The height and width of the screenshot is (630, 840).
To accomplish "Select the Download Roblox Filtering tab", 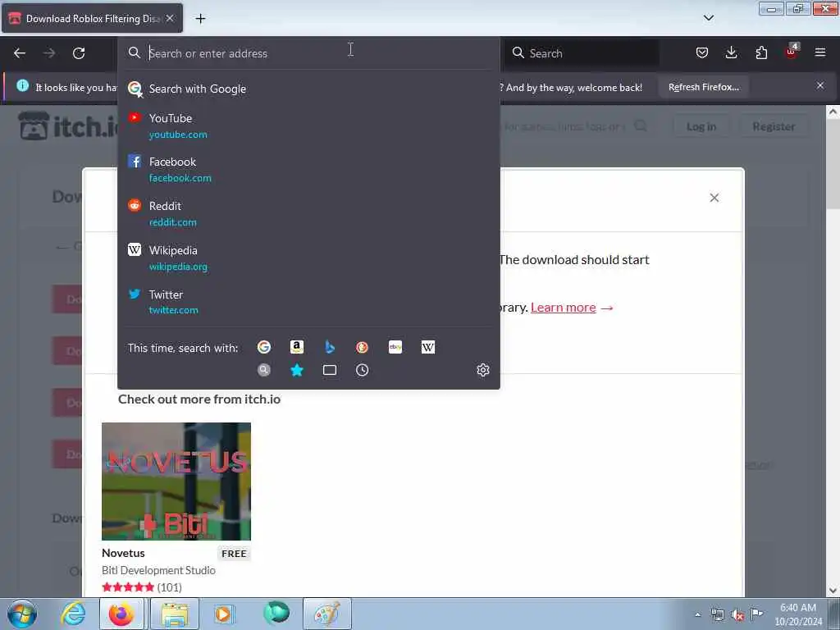I will [92, 18].
